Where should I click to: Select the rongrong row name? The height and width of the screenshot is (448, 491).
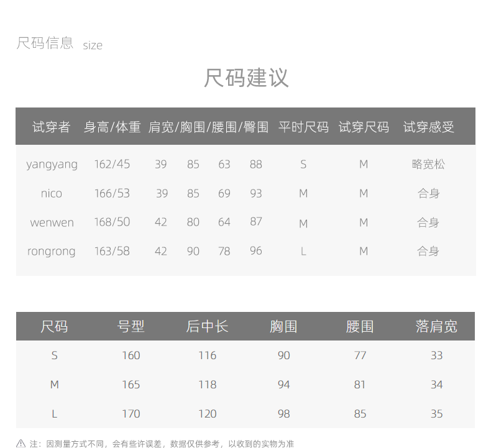click(52, 251)
